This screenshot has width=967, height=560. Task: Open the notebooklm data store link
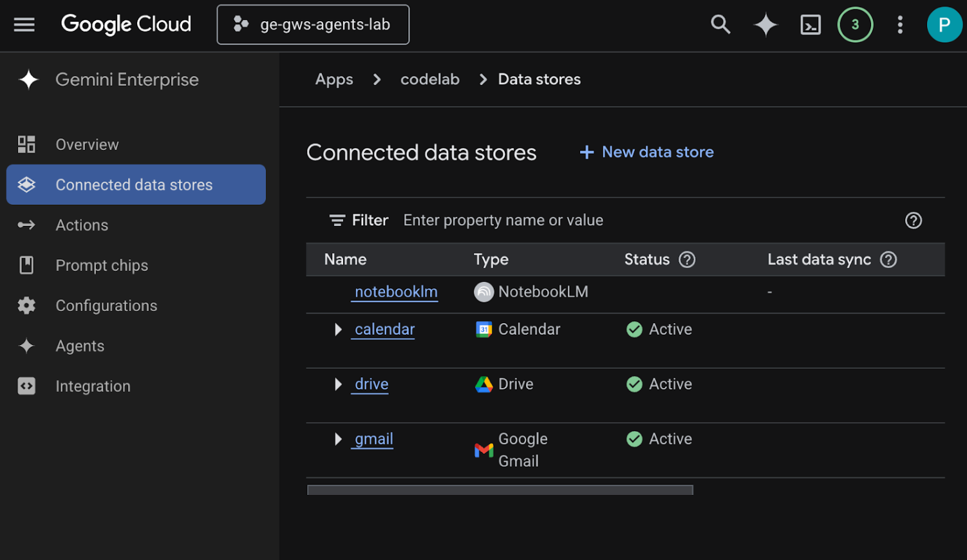pyautogui.click(x=396, y=292)
